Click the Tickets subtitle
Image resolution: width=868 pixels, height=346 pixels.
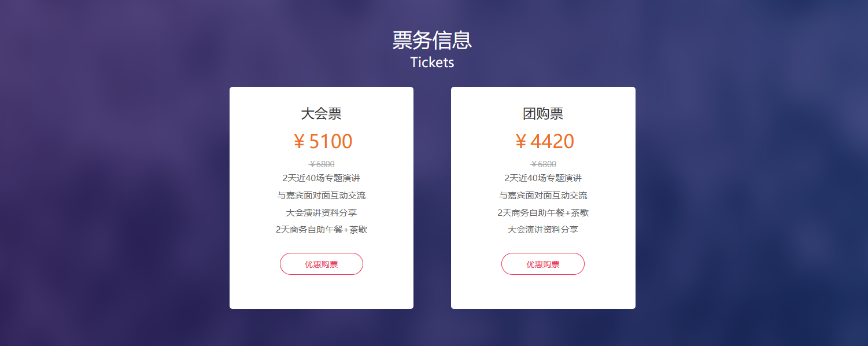coord(433,62)
